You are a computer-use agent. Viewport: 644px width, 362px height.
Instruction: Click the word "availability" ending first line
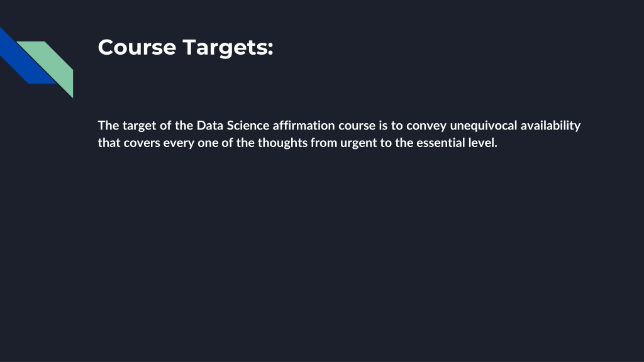click(x=550, y=126)
